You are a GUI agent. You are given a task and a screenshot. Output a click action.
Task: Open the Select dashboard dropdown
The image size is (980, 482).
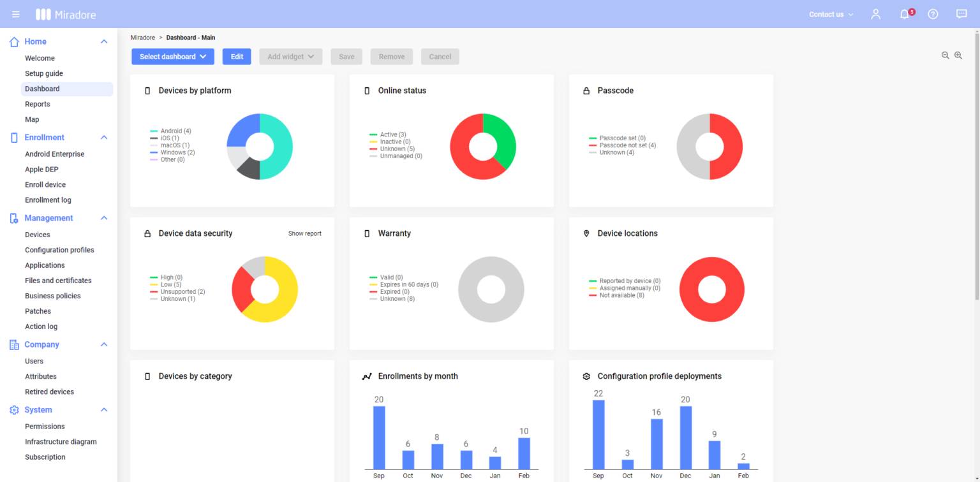pos(172,56)
